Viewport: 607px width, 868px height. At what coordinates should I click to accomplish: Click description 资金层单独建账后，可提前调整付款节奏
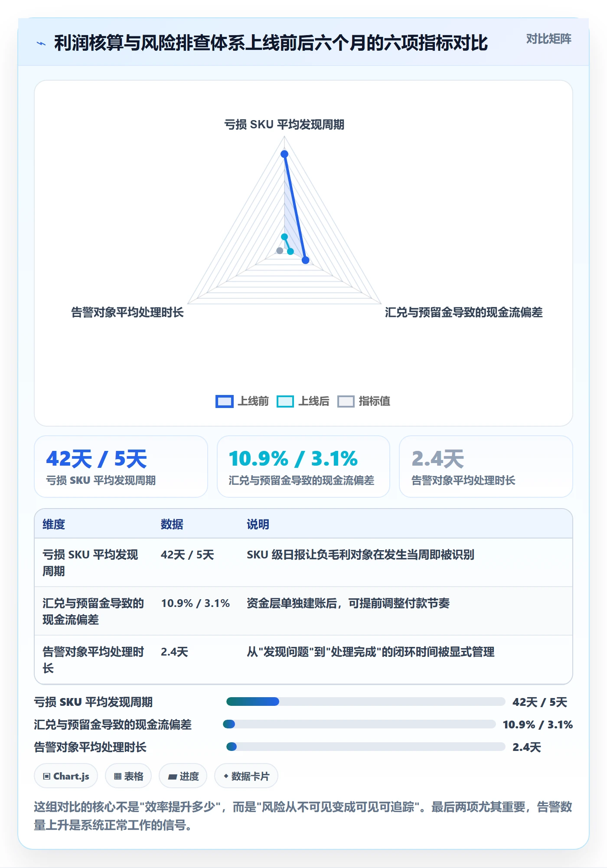pos(348,604)
